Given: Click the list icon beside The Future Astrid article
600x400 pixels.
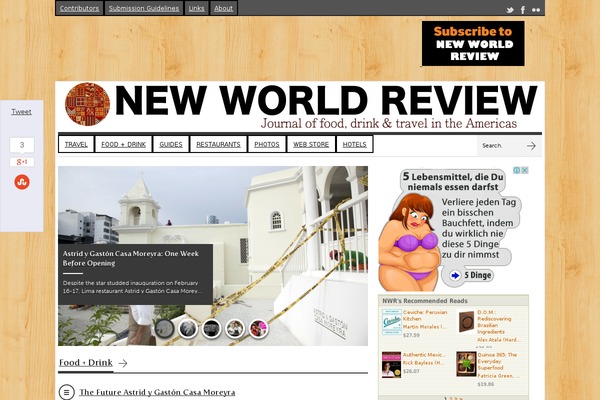Looking at the screenshot, I should tap(67, 392).
